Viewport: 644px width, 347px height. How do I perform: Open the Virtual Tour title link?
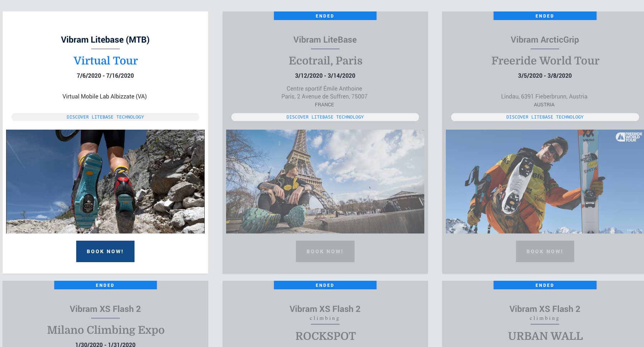click(106, 61)
